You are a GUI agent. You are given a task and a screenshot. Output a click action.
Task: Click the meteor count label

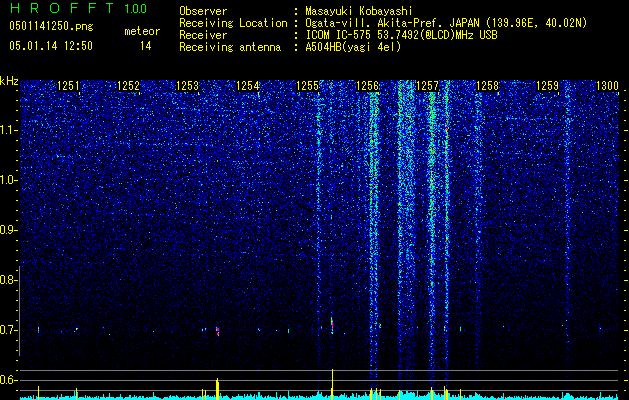point(142,31)
